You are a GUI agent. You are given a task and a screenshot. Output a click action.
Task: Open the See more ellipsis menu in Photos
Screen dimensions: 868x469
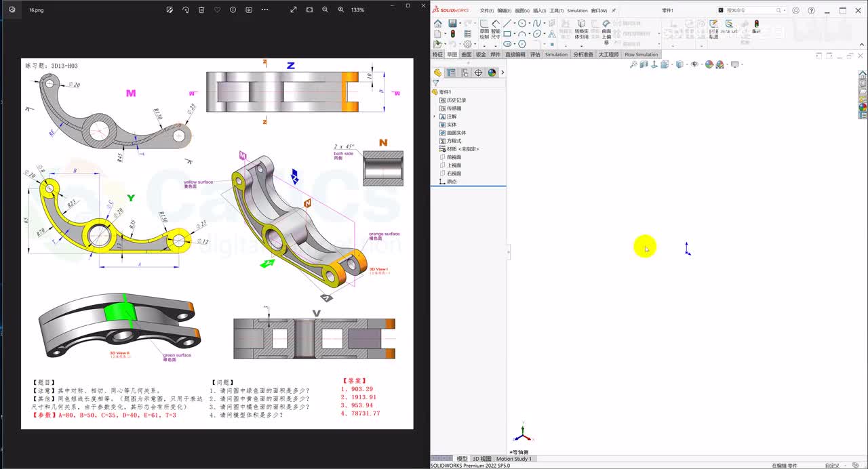click(x=264, y=10)
